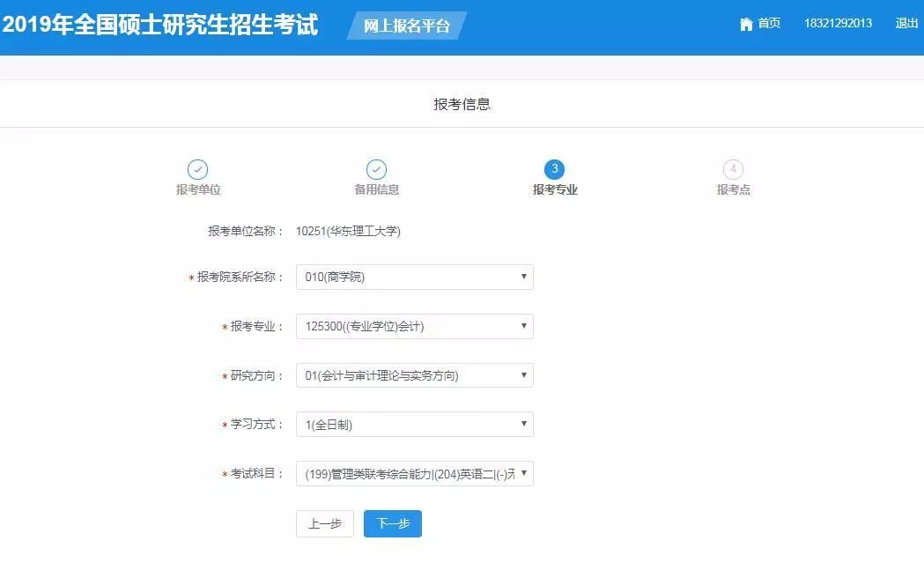Select the 备用信息 step label
The width and height of the screenshot is (924, 563).
[376, 189]
